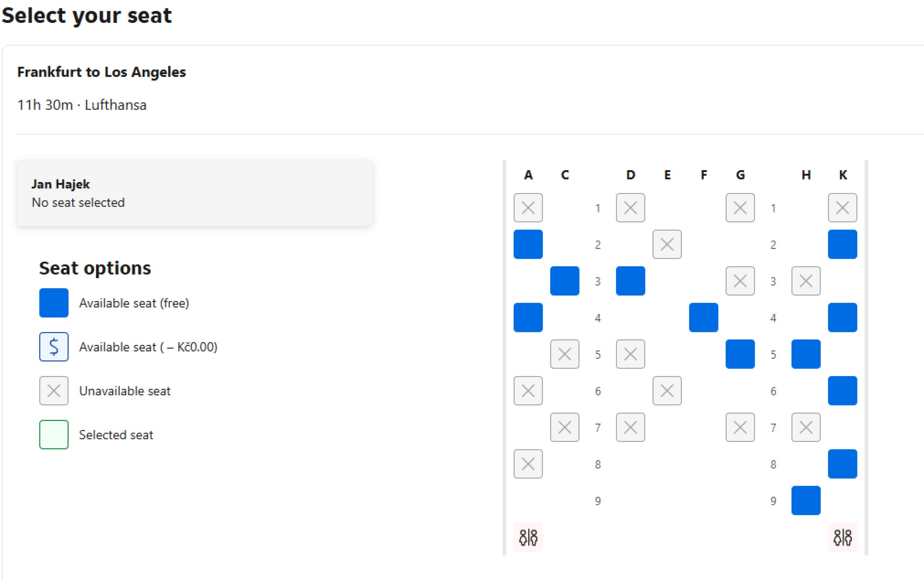Select free seat 4K
Image resolution: width=924 pixels, height=581 pixels.
(842, 317)
